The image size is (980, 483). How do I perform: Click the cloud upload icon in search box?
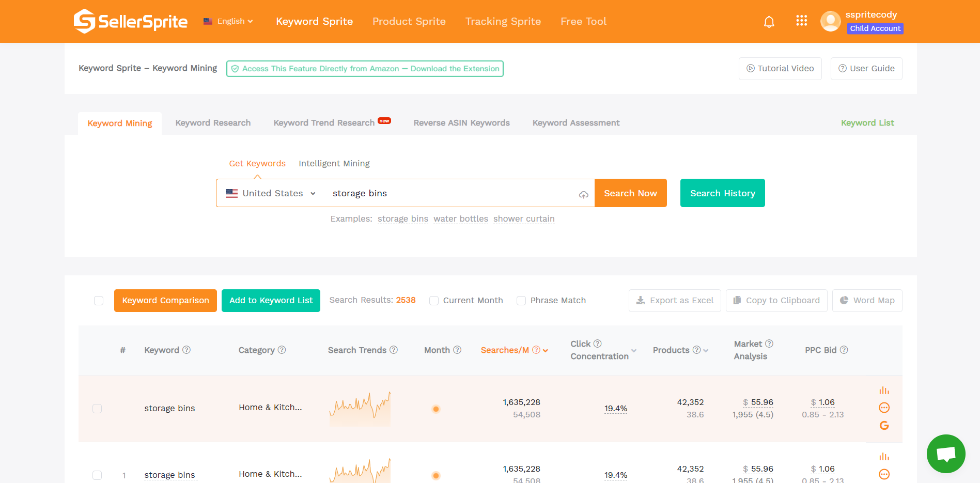pos(584,195)
